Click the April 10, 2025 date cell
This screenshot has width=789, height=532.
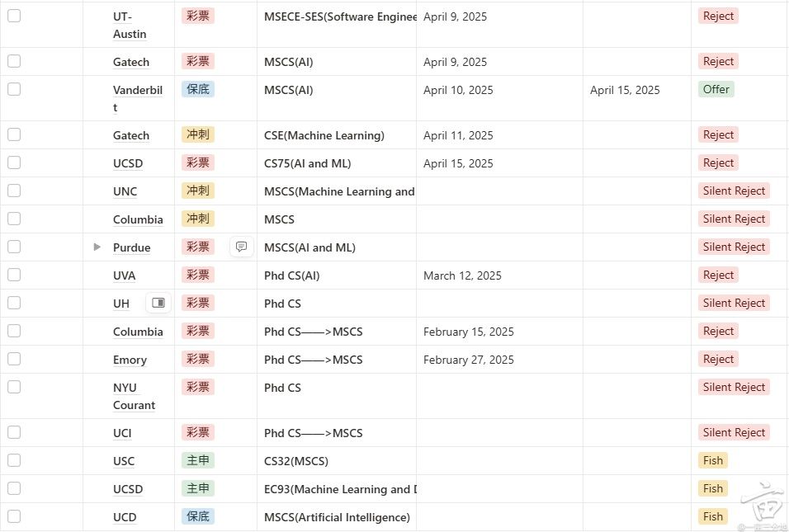(x=458, y=90)
